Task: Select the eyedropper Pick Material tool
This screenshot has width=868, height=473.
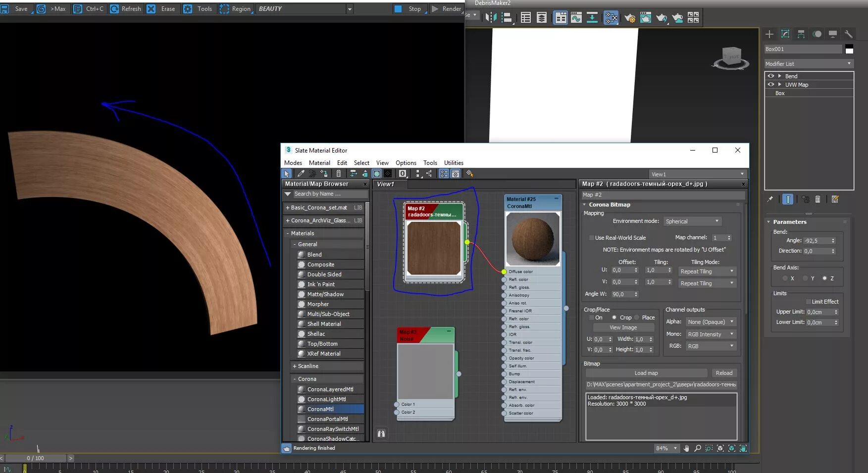Action: pos(301,173)
